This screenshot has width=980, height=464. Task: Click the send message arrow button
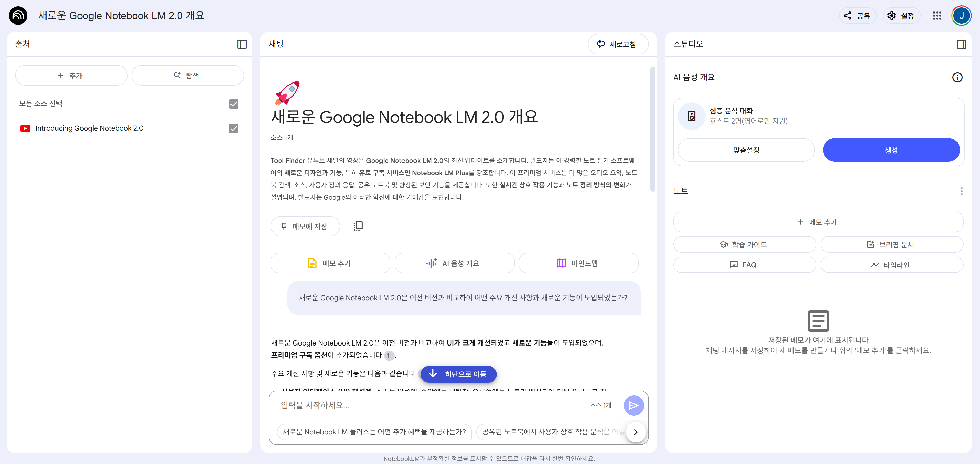point(633,406)
